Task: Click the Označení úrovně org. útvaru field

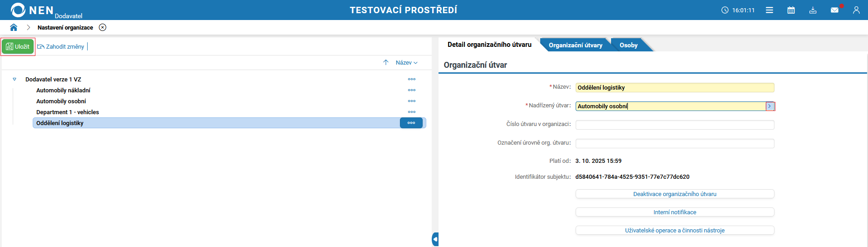Action: [675, 143]
